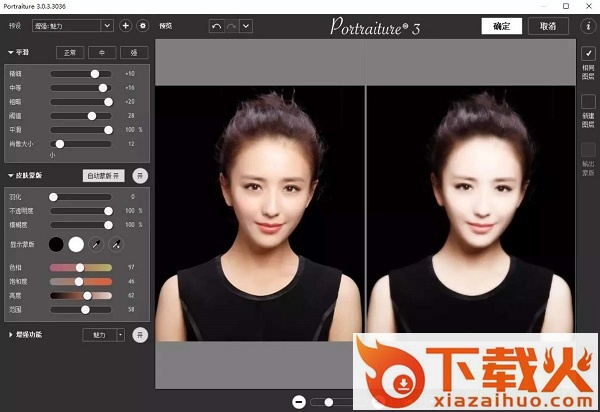Screen dimensions: 600x412
Task: Show mask on white background swatch
Action: pyautogui.click(x=76, y=244)
